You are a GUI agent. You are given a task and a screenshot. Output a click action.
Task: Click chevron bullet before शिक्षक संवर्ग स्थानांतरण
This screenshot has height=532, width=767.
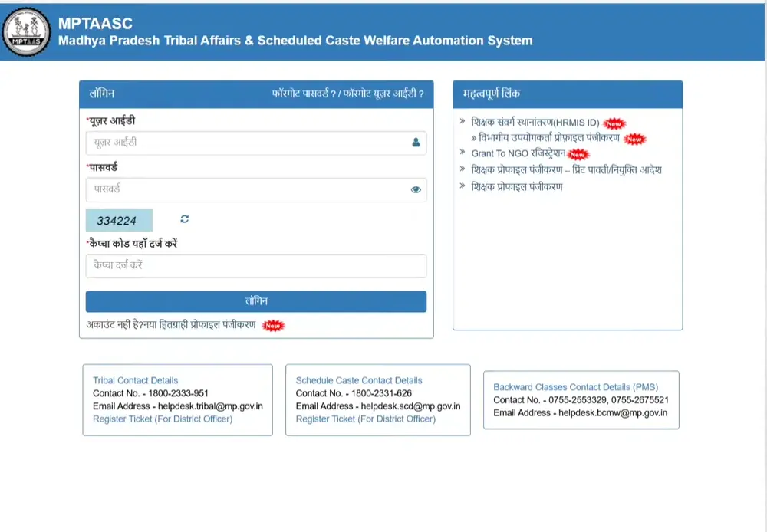[463, 120]
